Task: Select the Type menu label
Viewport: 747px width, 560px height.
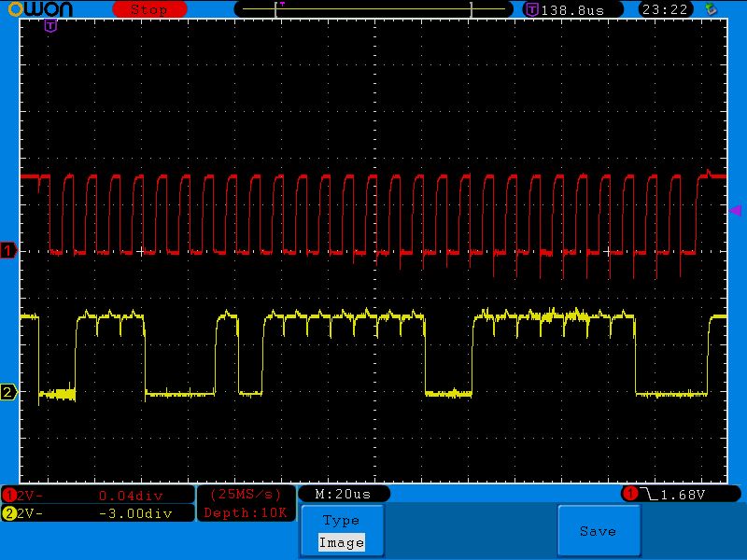Action: [341, 520]
